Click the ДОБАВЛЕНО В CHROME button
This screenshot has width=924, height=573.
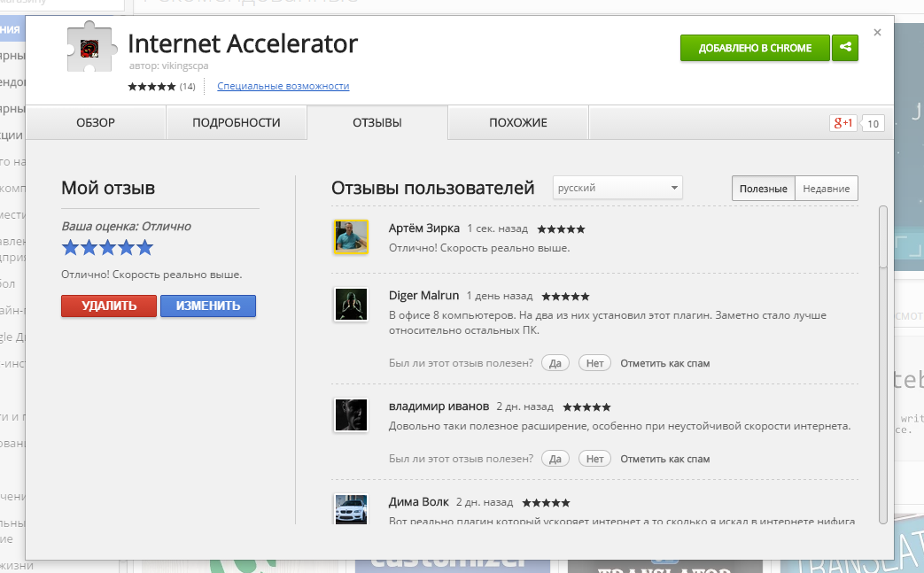[755, 48]
